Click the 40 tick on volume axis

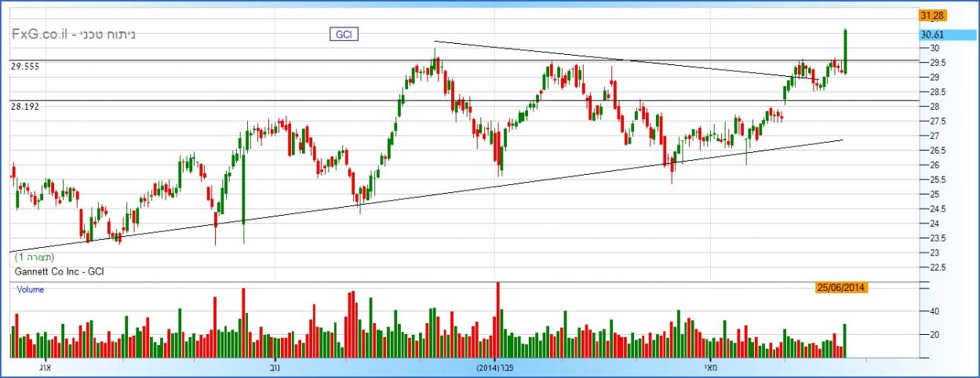pos(934,311)
